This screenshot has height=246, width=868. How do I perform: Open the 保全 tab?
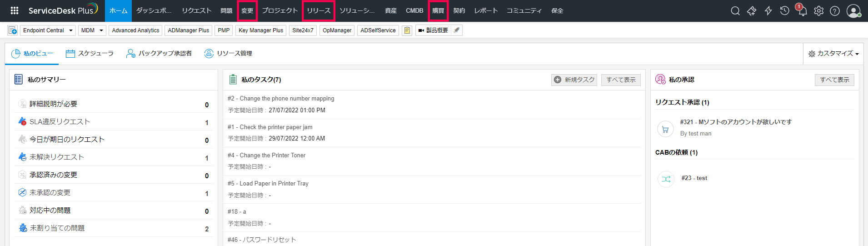557,11
